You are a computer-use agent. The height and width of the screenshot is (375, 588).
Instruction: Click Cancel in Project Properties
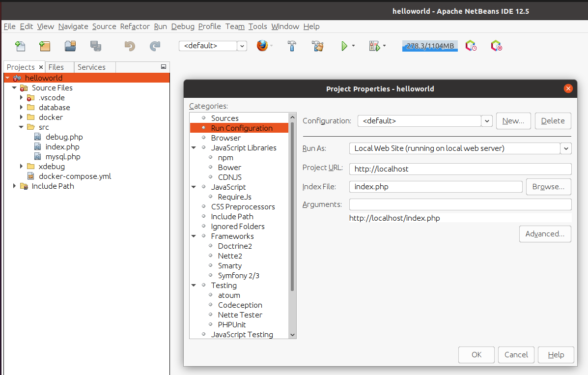516,355
